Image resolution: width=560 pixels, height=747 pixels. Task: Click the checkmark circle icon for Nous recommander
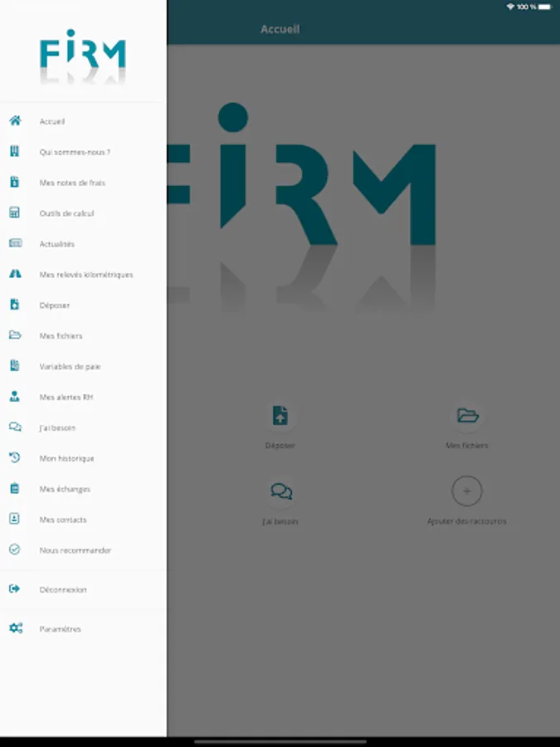pos(15,549)
